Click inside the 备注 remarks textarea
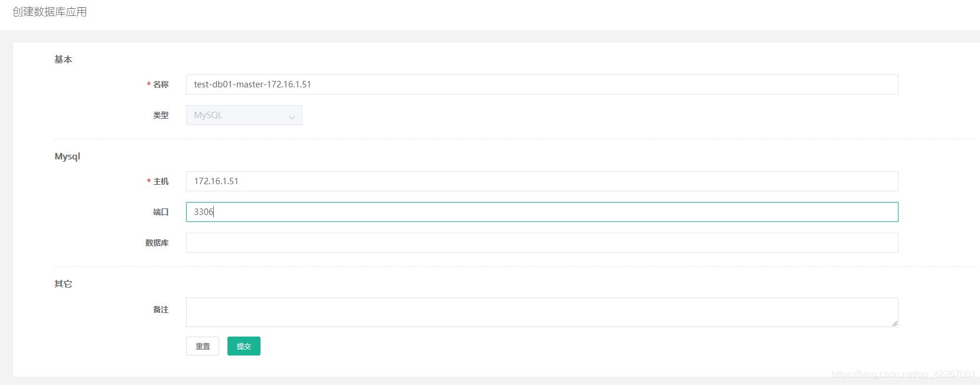This screenshot has height=385, width=980. 541,312
